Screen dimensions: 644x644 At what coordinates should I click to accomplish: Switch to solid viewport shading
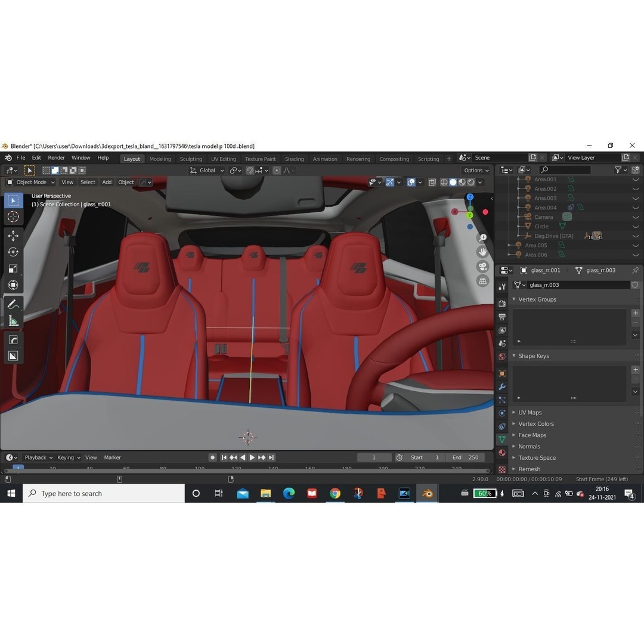click(453, 182)
